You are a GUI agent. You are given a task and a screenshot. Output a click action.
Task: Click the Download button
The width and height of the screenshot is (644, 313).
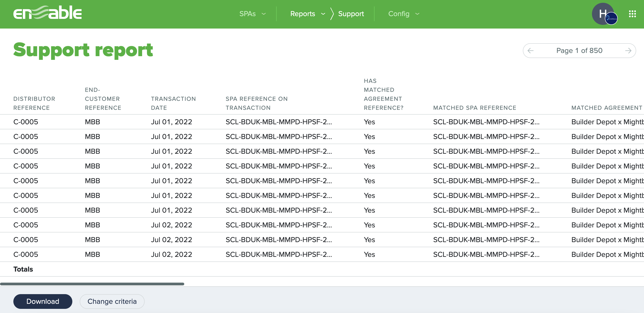coord(43,301)
